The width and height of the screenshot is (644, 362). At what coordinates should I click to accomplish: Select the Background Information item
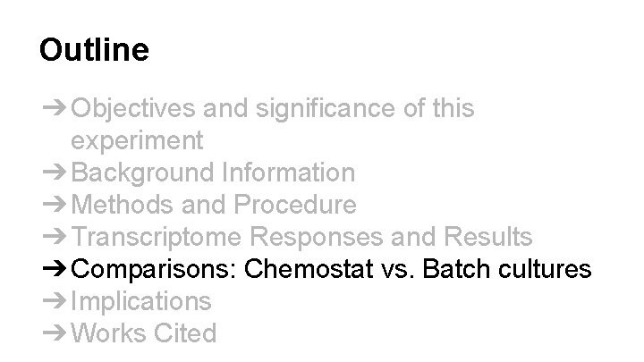click(213, 172)
